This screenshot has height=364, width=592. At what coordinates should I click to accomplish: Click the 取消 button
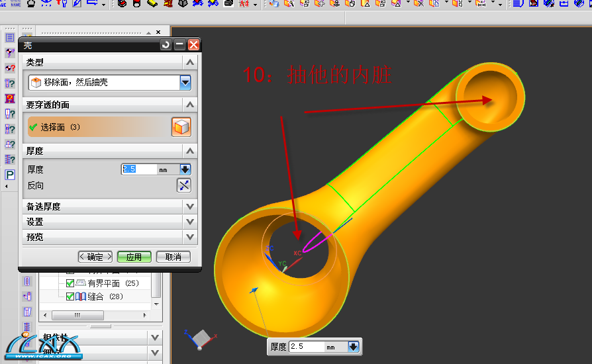pos(173,257)
